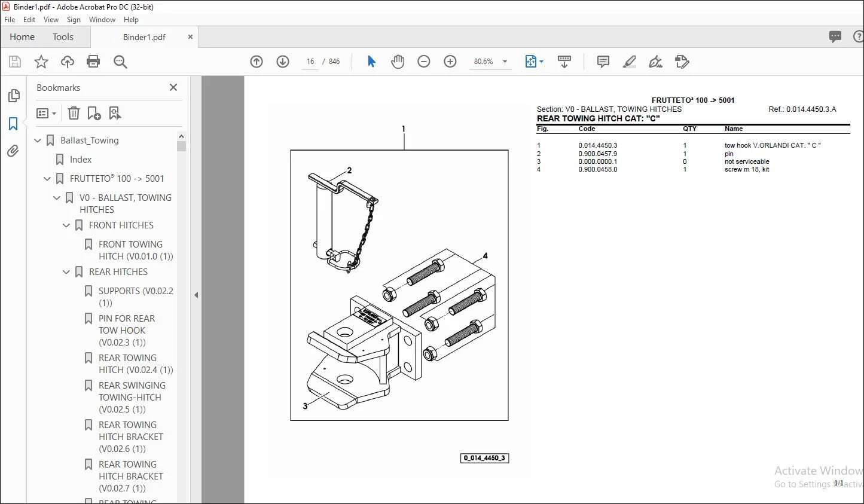Select the Highlight text pen tool
This screenshot has width=864, height=504.
pos(630,62)
